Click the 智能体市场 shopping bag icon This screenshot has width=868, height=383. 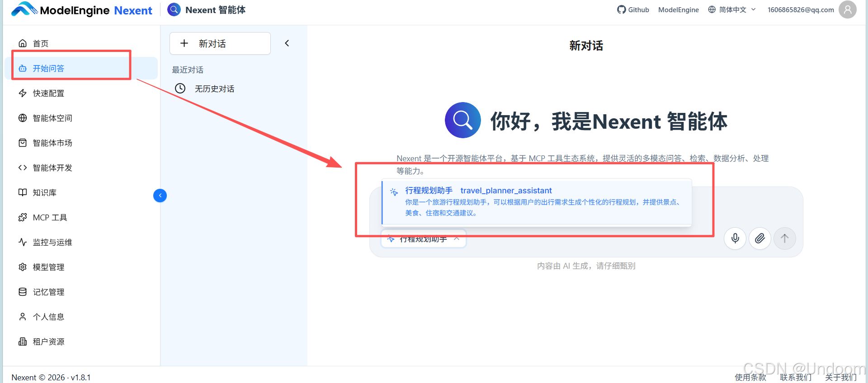point(23,143)
